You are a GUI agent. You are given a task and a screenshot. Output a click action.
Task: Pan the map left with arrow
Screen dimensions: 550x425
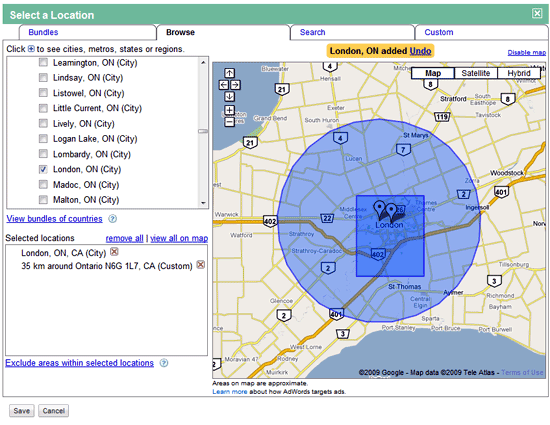(x=224, y=85)
